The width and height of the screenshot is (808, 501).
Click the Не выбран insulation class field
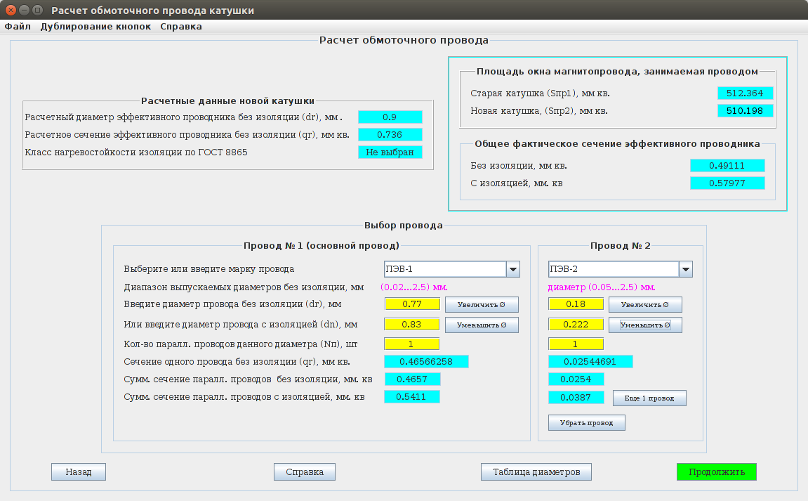coord(390,152)
